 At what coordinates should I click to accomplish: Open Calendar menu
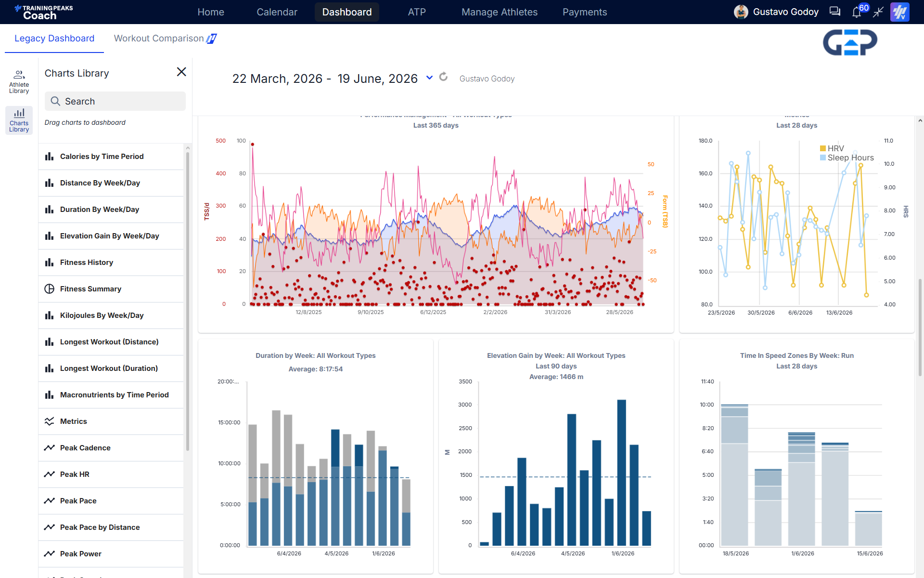(x=277, y=12)
